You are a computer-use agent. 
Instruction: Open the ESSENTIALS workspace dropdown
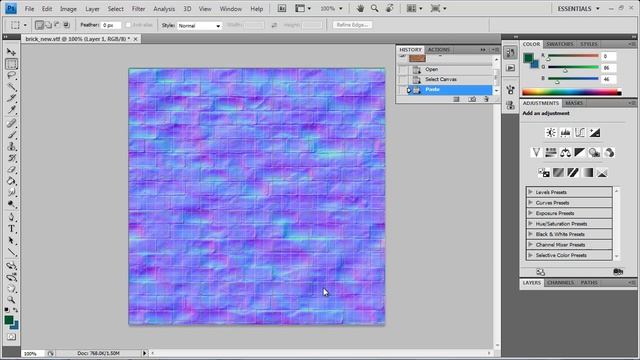tap(579, 9)
